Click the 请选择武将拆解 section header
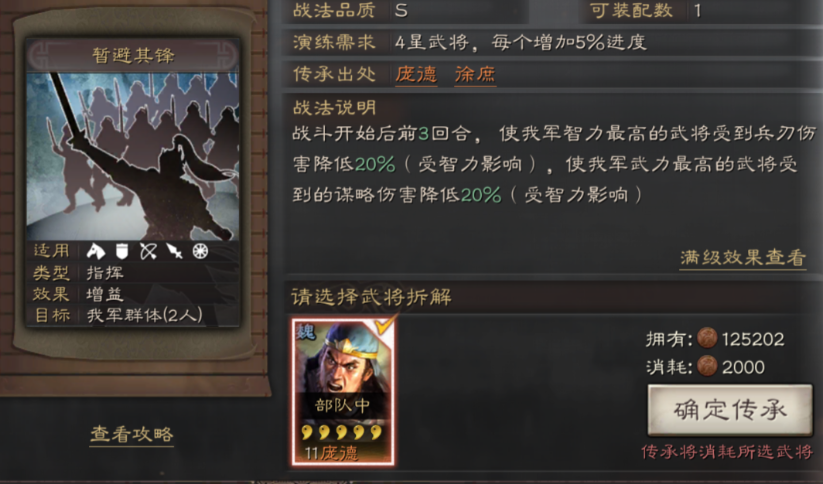The width and height of the screenshot is (823, 484). (371, 297)
